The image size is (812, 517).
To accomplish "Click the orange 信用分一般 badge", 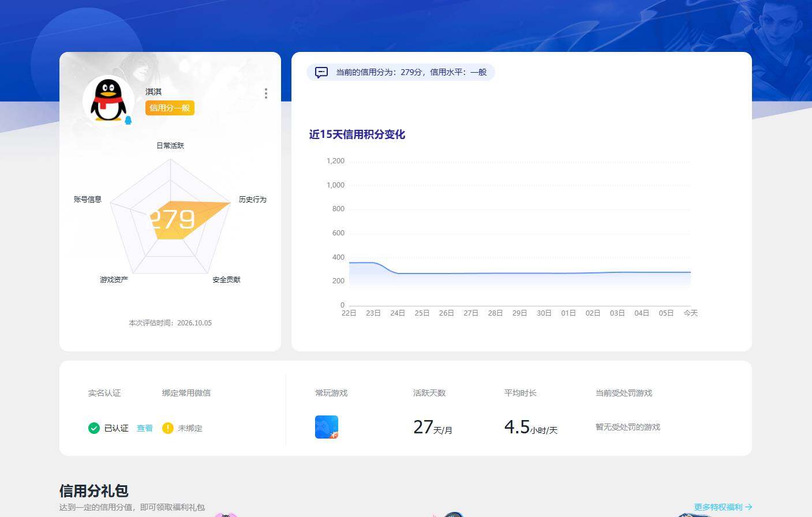I will pos(170,108).
